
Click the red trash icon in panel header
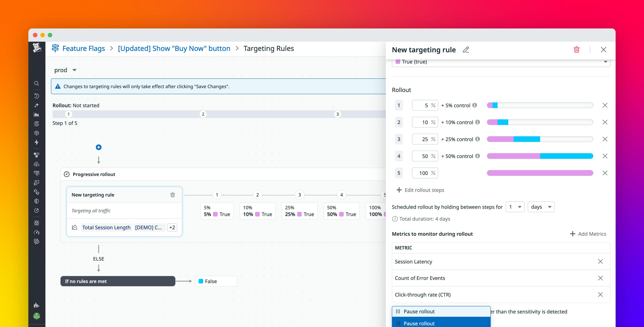click(577, 49)
